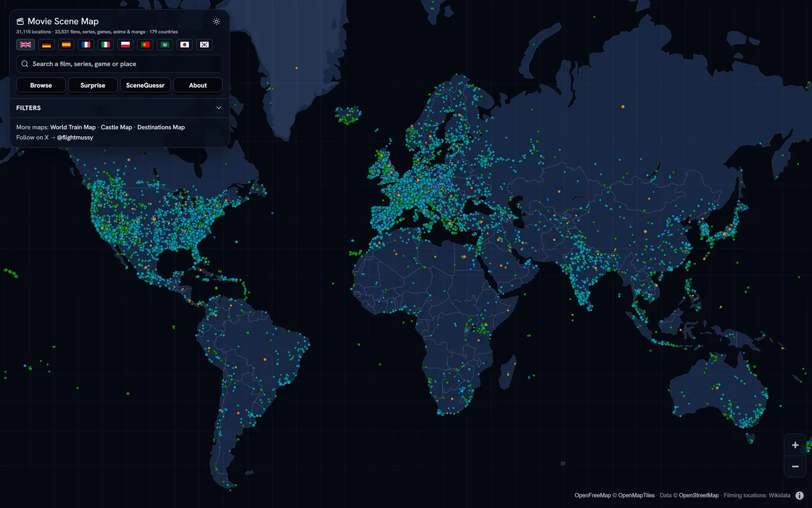Zoom out with the minus button
812x508 pixels.
pos(795,466)
